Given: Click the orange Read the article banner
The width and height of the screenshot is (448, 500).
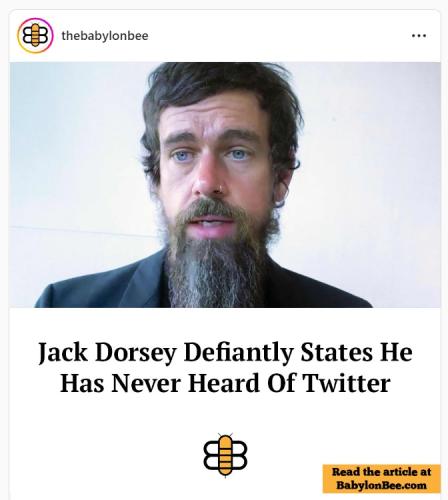Looking at the screenshot, I should point(381,479).
